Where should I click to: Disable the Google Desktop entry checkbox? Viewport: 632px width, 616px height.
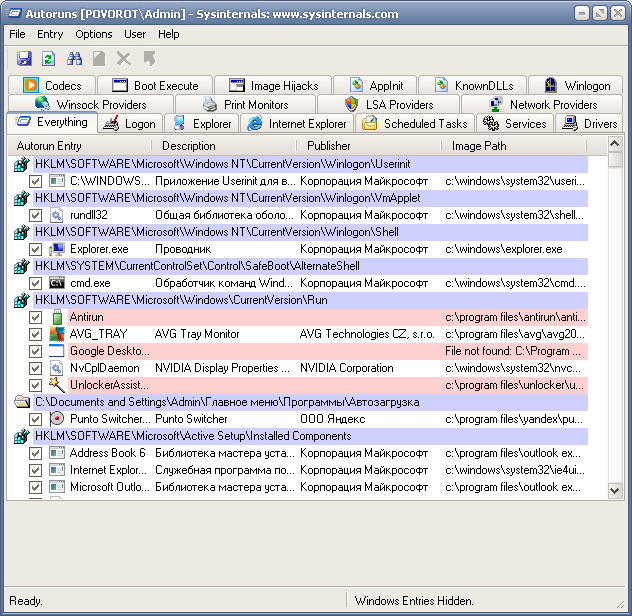tap(35, 352)
